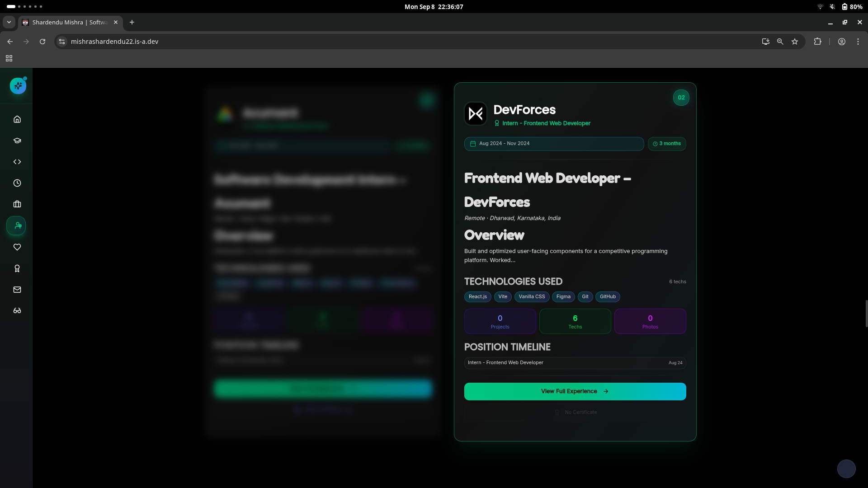Open the briefcase work sidebar icon

[17, 204]
